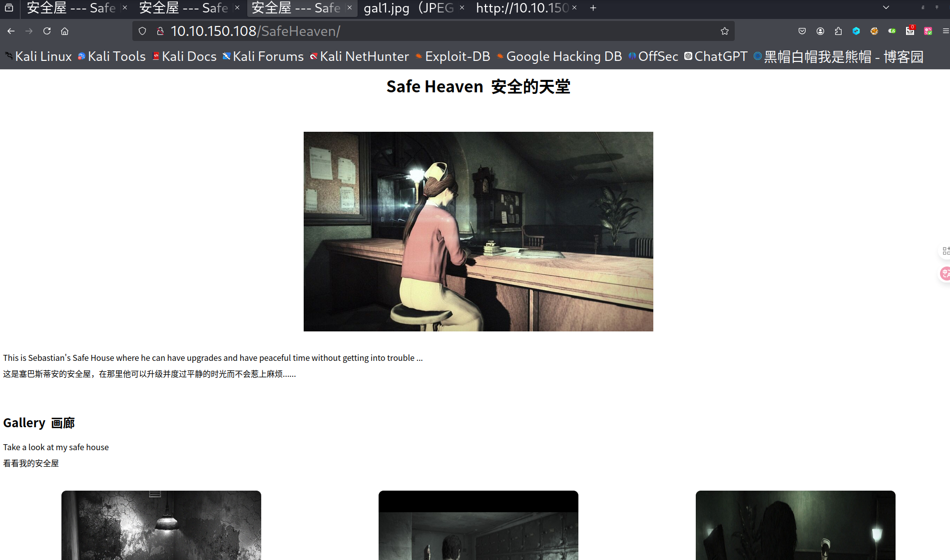
Task: Click the browser reload button
Action: [47, 31]
